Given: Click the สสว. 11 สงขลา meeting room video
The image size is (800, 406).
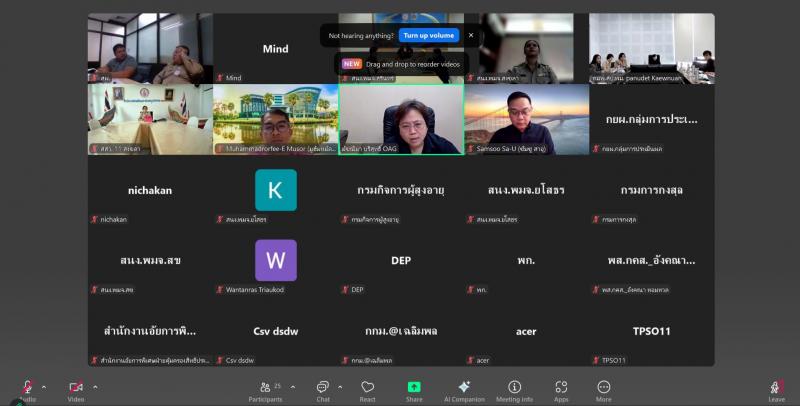Looking at the screenshot, I should pos(150,119).
